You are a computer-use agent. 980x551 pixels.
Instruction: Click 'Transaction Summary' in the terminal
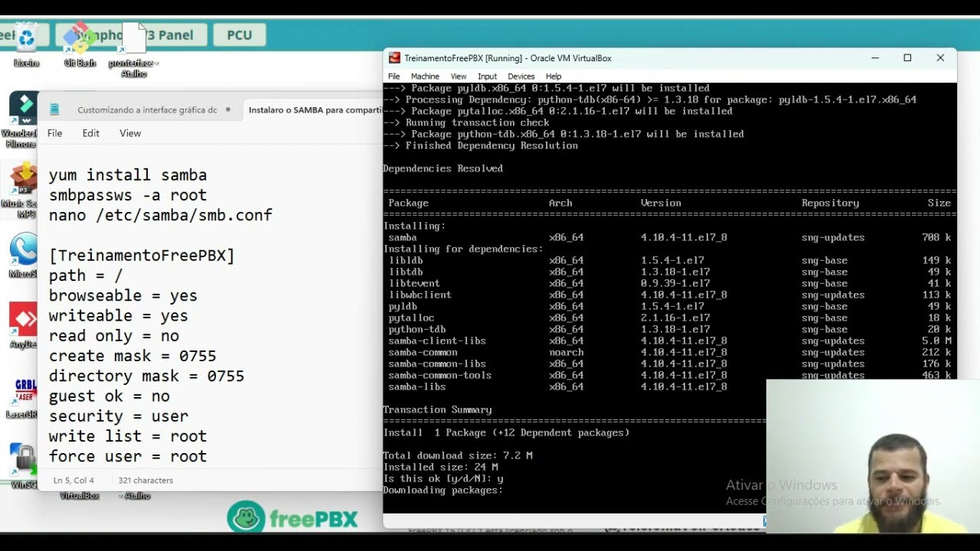point(437,409)
